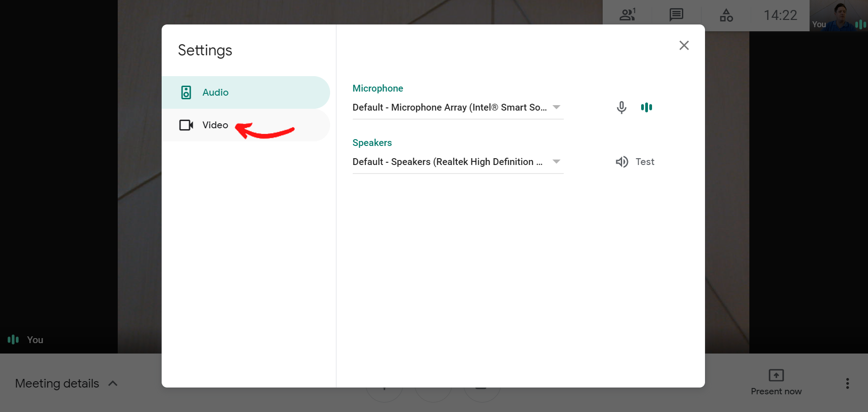Open the activities shapes icon in top bar
868x412 pixels.
[726, 15]
